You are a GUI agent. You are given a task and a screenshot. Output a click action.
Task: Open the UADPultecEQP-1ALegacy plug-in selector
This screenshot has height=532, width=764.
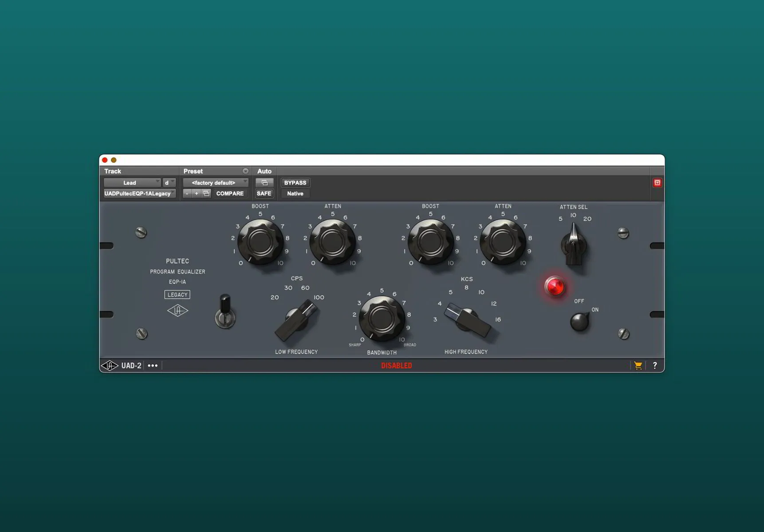[x=139, y=193]
